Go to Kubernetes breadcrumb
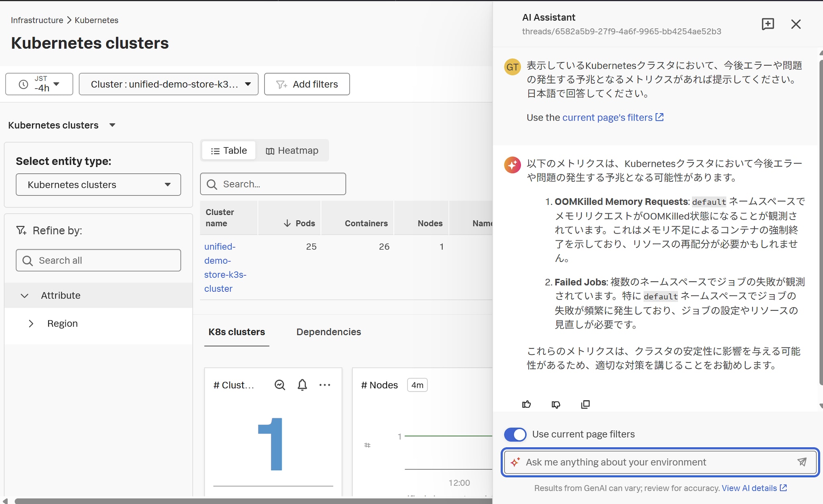823x504 pixels. 96,20
